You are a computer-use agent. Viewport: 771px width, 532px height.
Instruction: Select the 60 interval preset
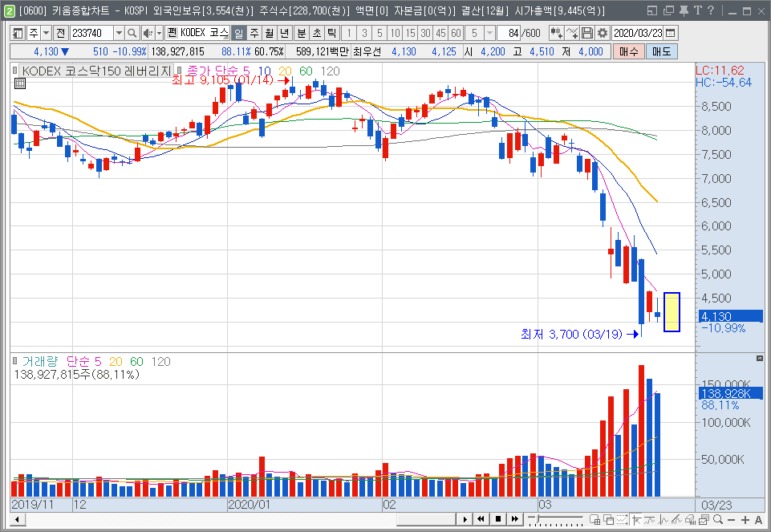(456, 33)
